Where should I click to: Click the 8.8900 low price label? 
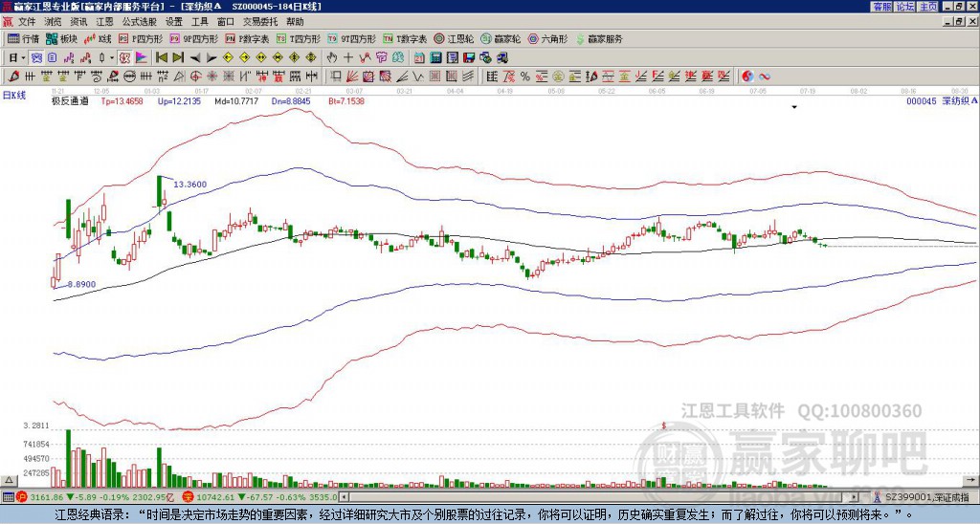[81, 284]
